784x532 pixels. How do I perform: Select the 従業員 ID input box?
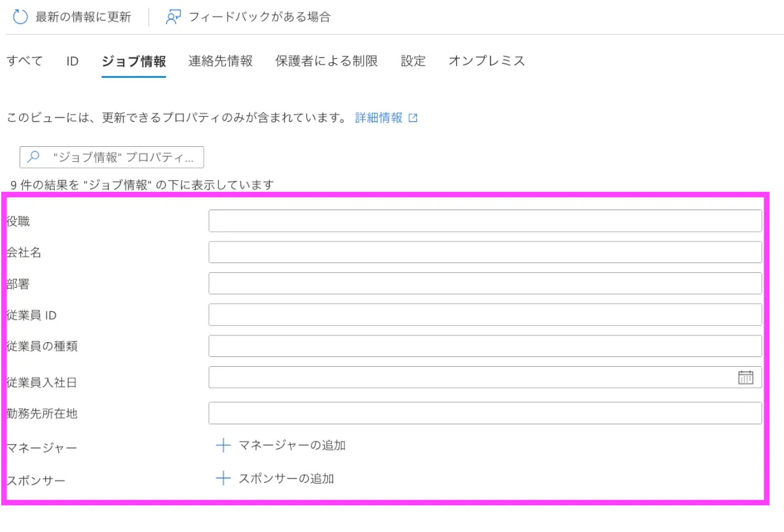pos(485,315)
